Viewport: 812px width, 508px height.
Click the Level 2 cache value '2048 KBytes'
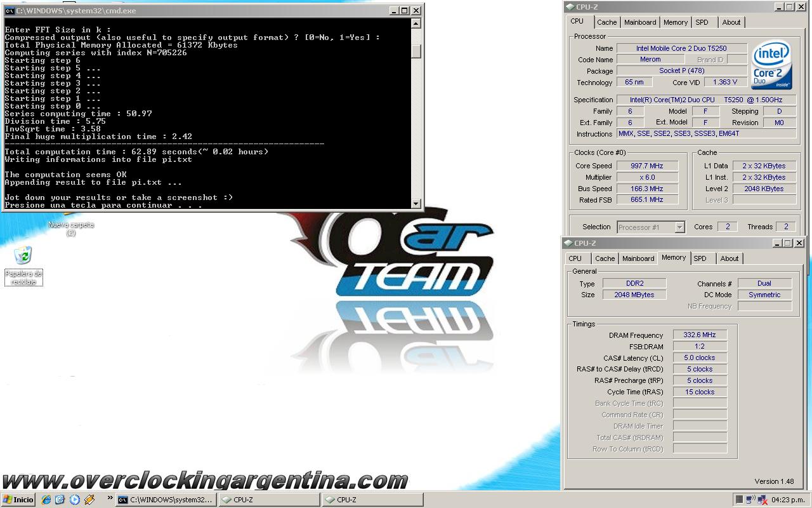point(764,189)
